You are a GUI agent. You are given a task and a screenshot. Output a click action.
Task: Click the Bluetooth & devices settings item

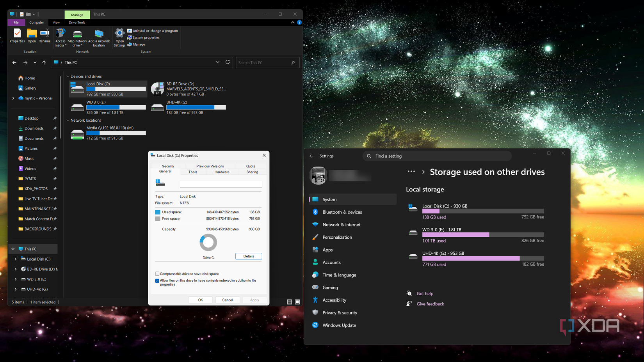pyautogui.click(x=342, y=212)
